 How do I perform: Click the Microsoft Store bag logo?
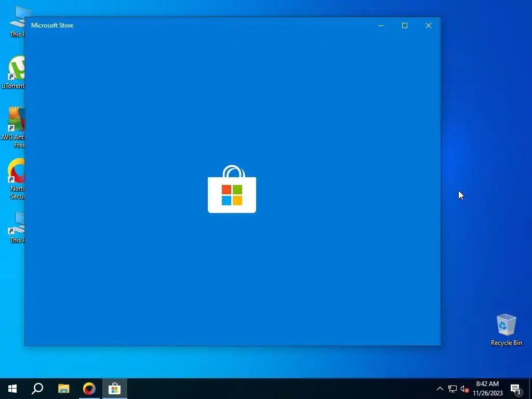pos(232,189)
